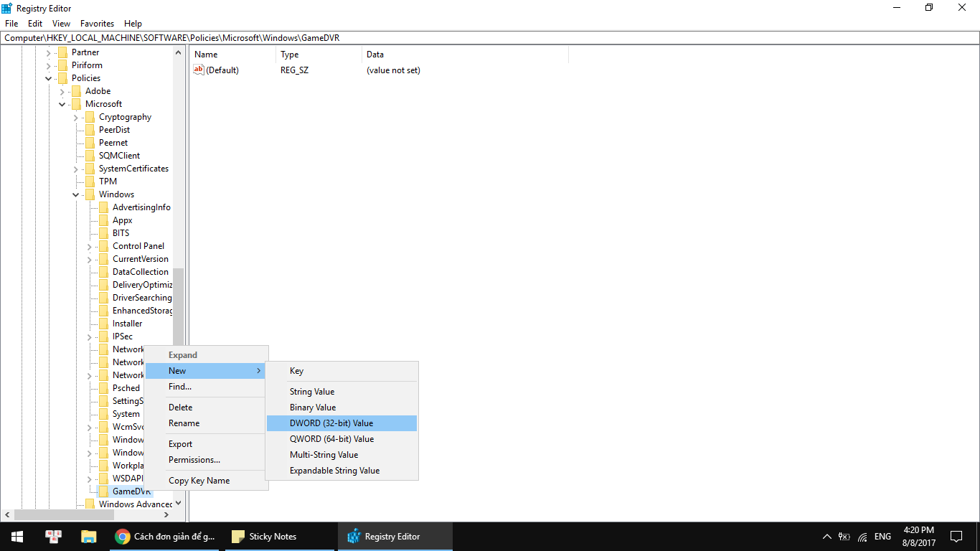Click the Windows Start button
Viewport: 980px width, 551px height.
coord(16,536)
